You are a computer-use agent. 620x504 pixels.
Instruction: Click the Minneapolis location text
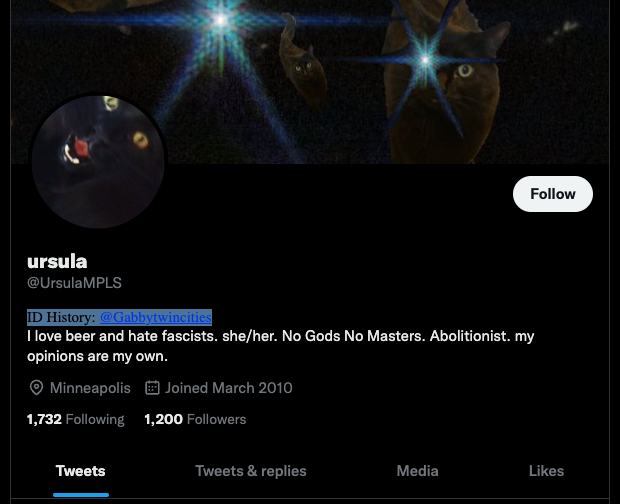click(90, 388)
